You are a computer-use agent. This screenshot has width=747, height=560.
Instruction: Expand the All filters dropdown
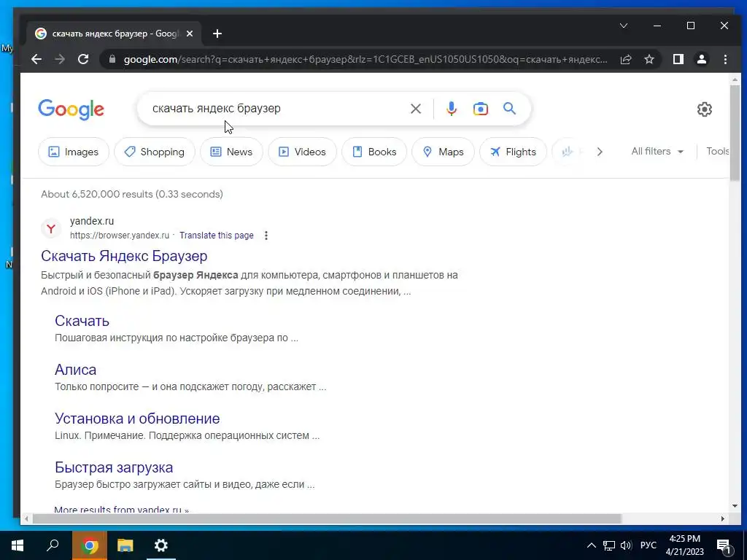[657, 152]
